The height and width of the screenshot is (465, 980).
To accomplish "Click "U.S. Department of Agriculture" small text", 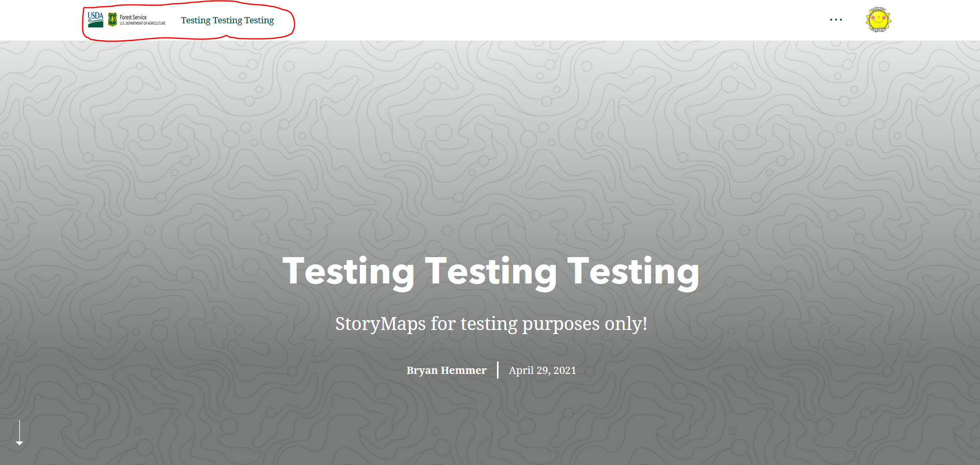I will point(142,23).
